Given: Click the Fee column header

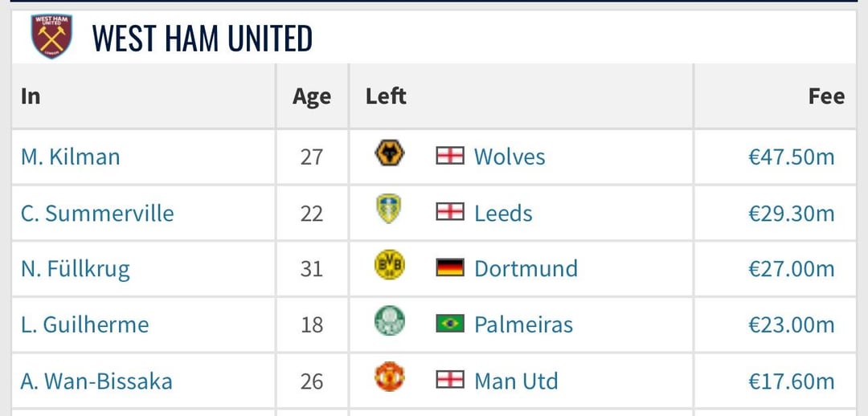Looking at the screenshot, I should click(x=825, y=96).
